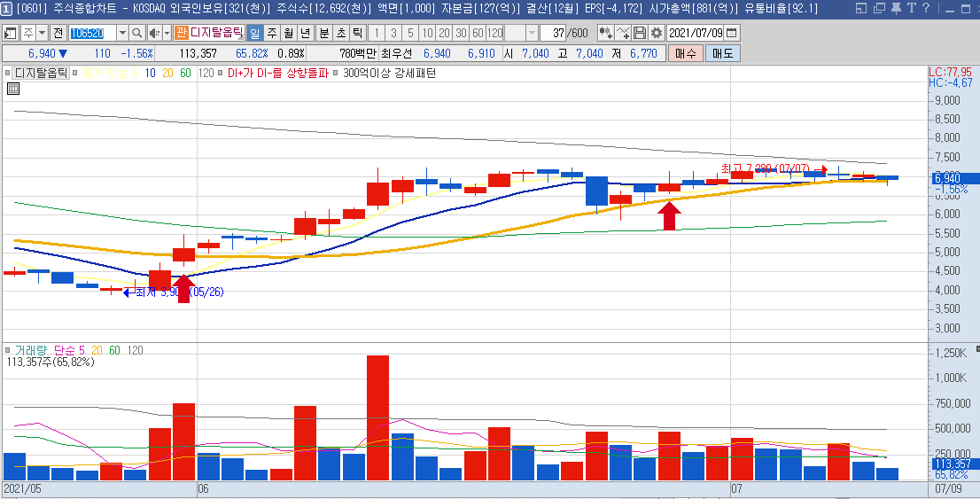The height and width of the screenshot is (499, 980).
Task: Select interval button 20 in toolbar
Action: point(444,33)
